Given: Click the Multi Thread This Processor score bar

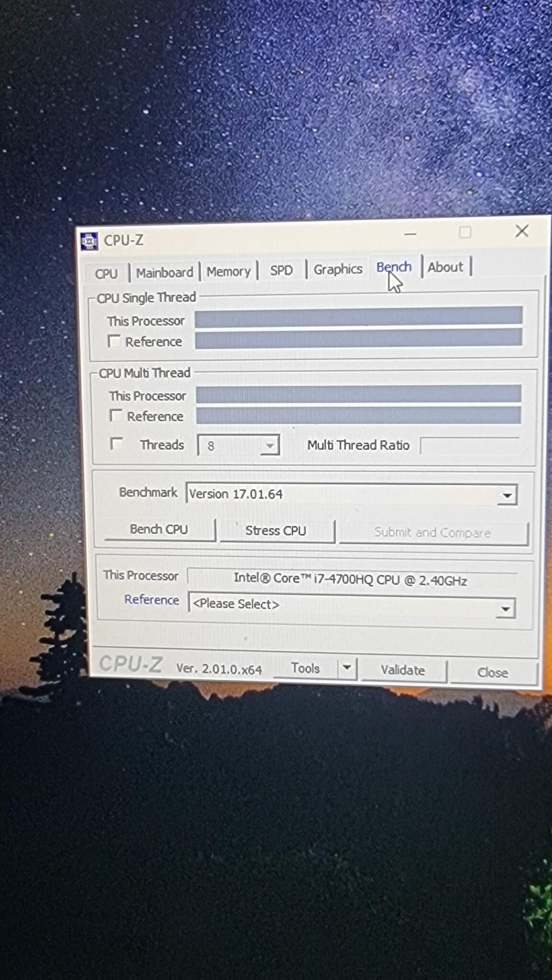Looking at the screenshot, I should tap(359, 394).
